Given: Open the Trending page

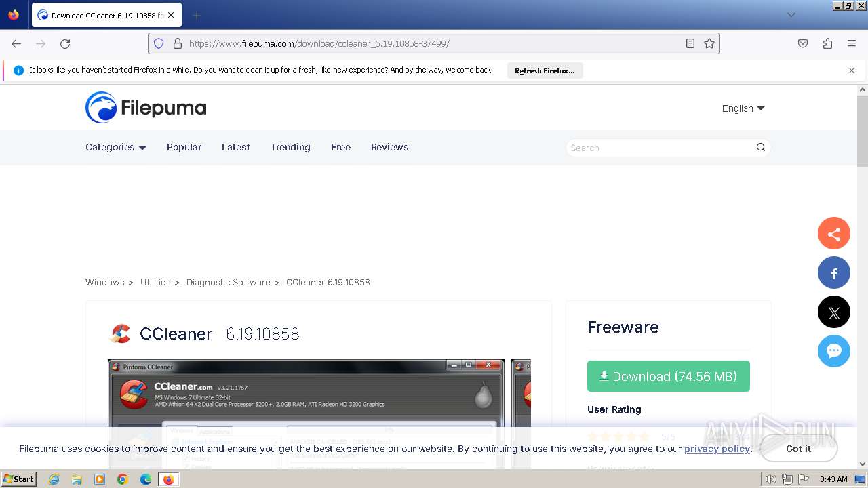Looking at the screenshot, I should [290, 147].
